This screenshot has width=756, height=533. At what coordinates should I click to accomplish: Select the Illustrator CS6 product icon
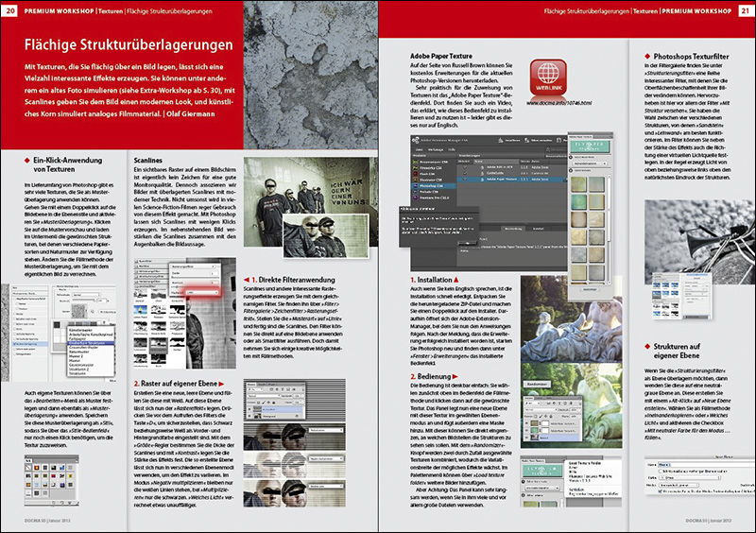[415, 180]
